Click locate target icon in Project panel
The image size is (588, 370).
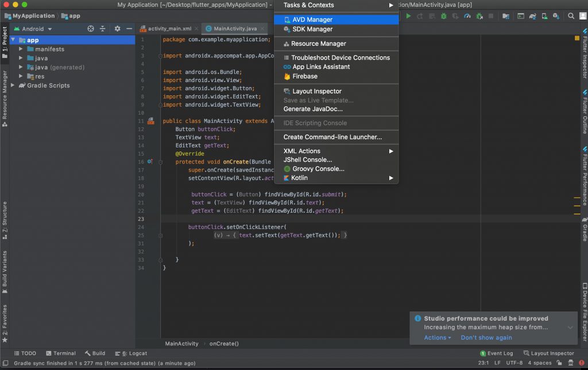pos(90,29)
